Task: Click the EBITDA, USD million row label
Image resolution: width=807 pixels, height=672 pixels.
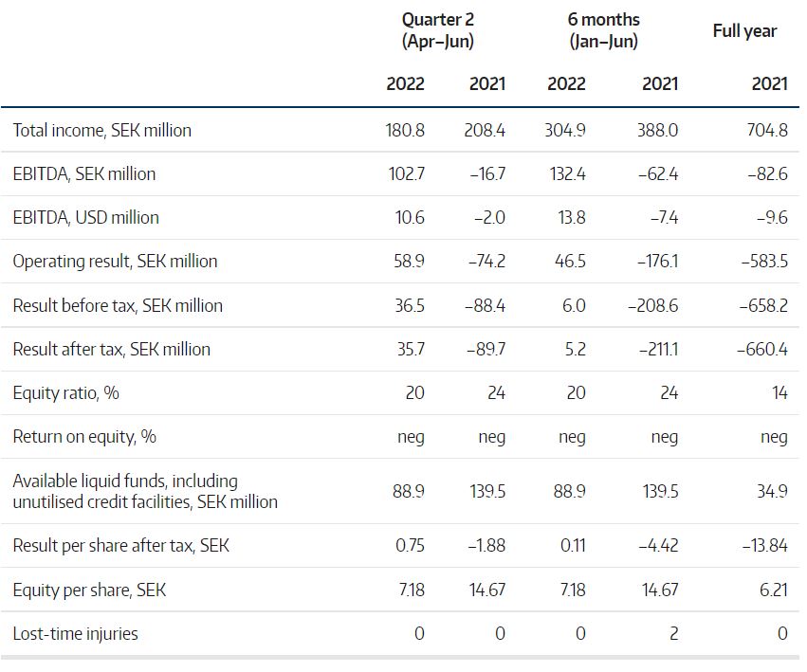Action: [x=85, y=217]
